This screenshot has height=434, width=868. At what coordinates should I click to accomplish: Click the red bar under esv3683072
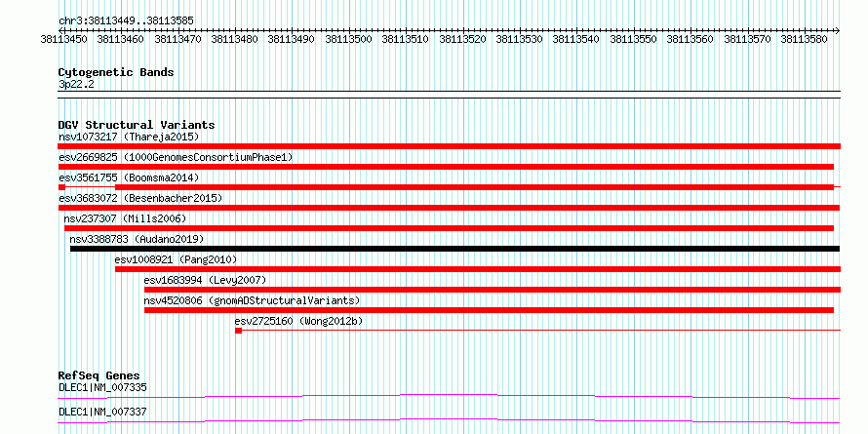coord(449,208)
